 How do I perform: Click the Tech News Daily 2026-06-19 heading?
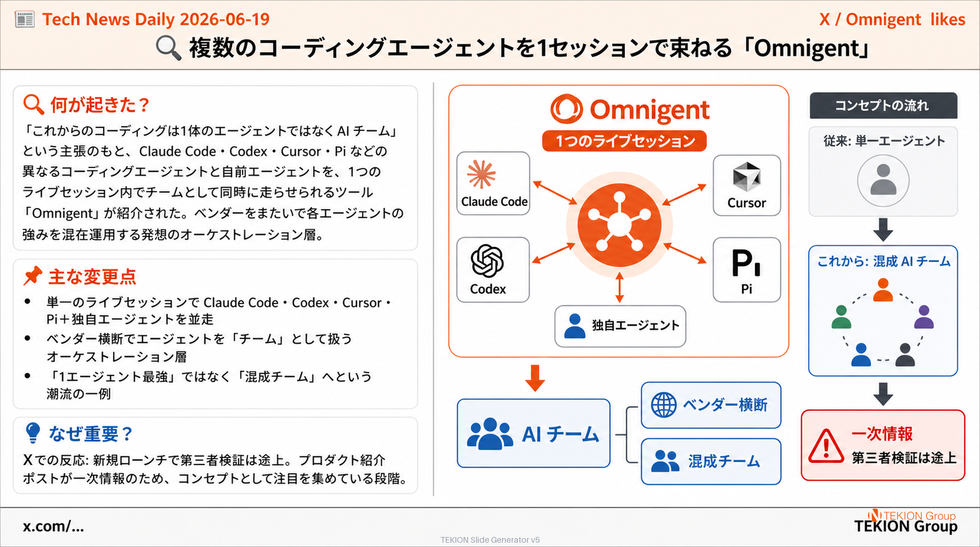(156, 19)
